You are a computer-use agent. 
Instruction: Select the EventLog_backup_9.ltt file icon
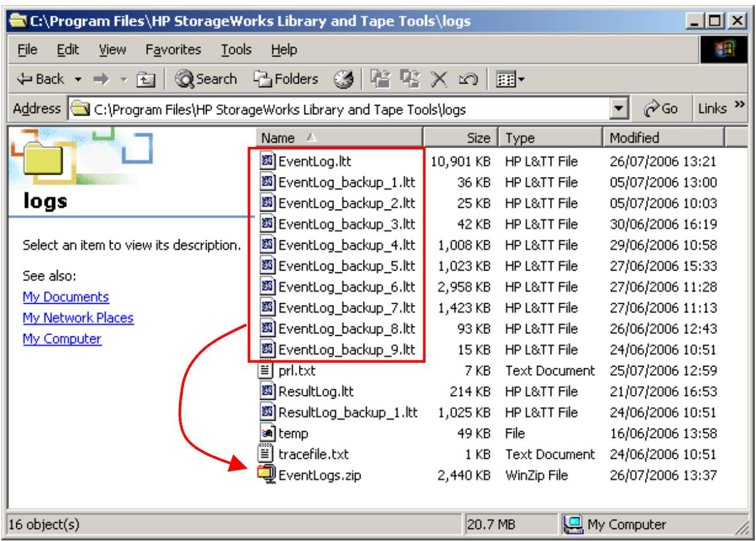267,350
